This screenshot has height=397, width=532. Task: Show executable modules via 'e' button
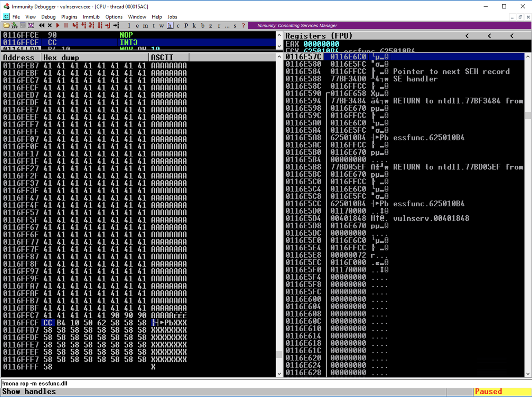click(137, 25)
